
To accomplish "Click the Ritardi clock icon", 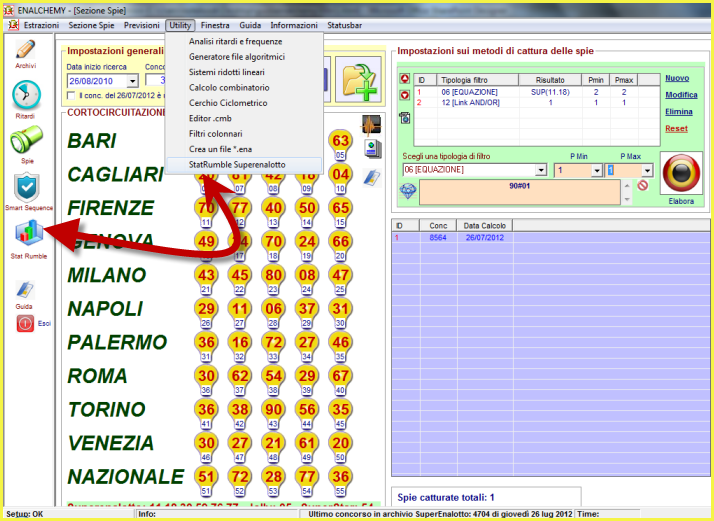I will [x=25, y=96].
